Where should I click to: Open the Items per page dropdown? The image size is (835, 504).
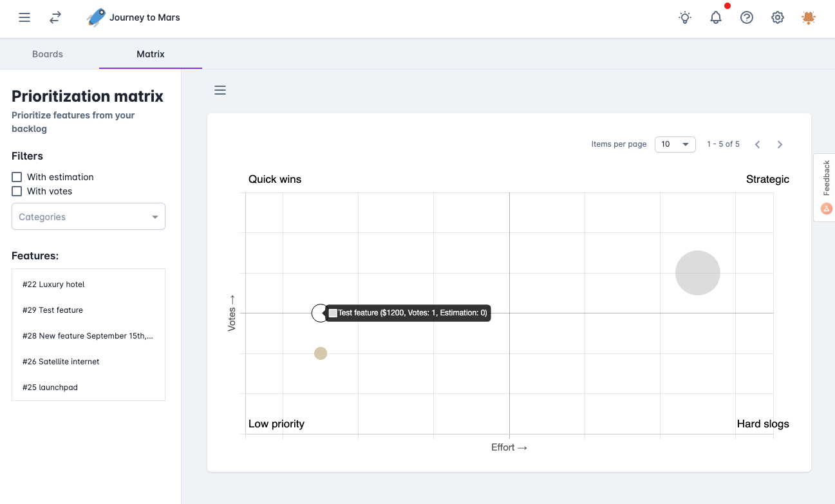tap(675, 144)
